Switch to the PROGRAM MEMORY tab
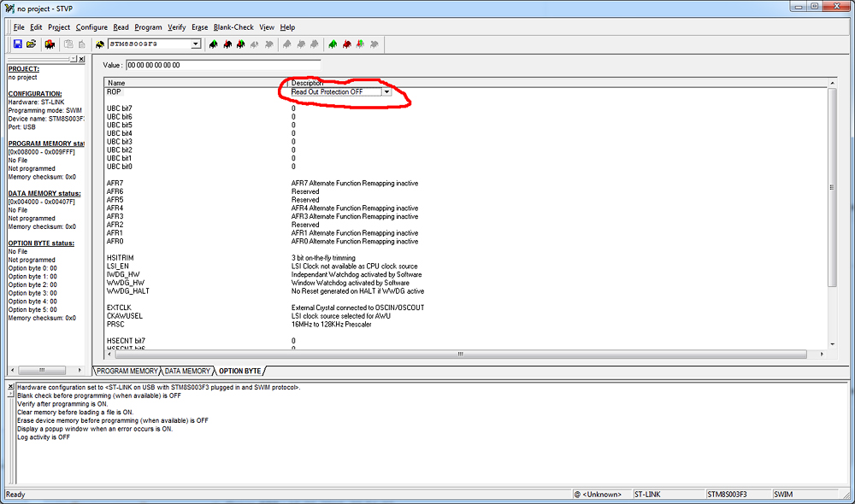The width and height of the screenshot is (855, 504). [127, 371]
